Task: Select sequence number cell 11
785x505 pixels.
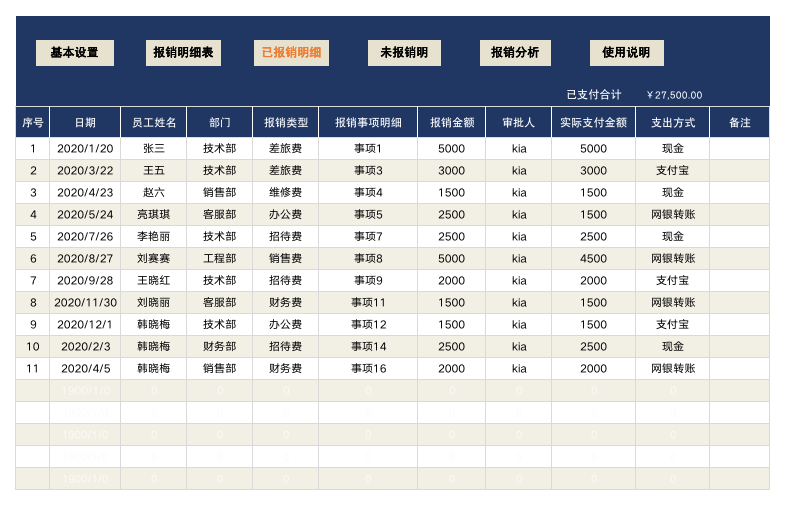Action: coord(33,369)
